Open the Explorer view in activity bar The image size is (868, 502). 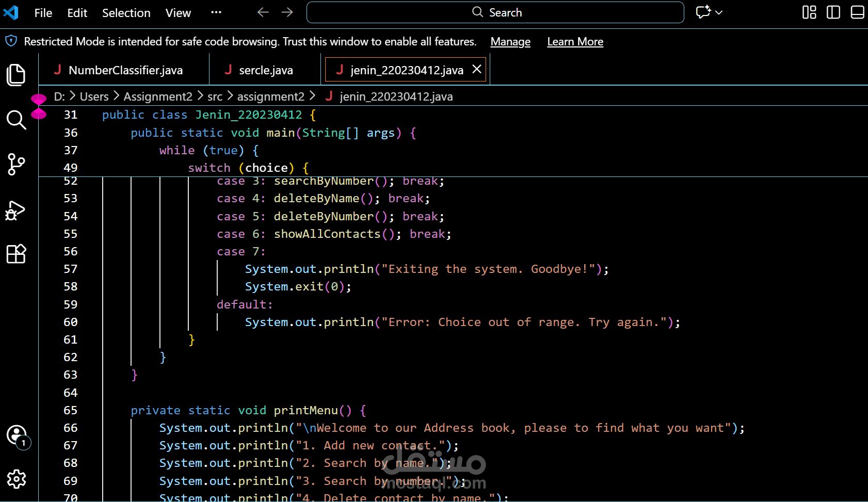16,75
